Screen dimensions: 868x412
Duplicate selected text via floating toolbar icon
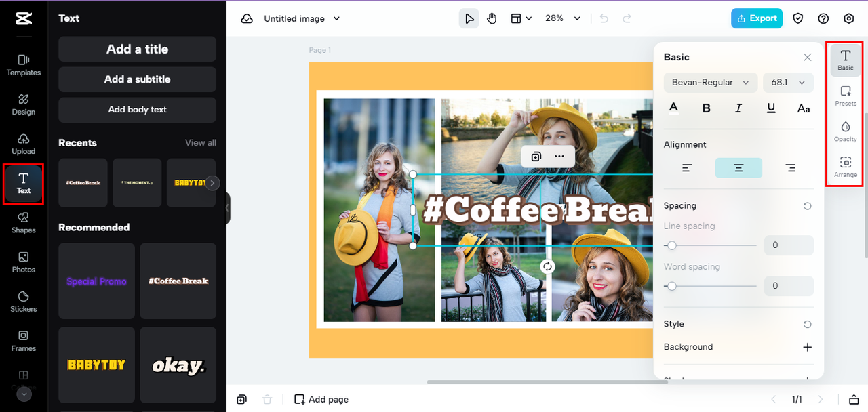click(x=536, y=157)
